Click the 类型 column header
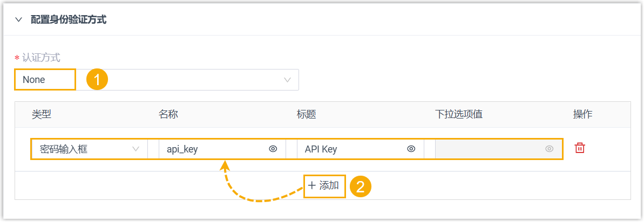The image size is (644, 222). click(41, 114)
